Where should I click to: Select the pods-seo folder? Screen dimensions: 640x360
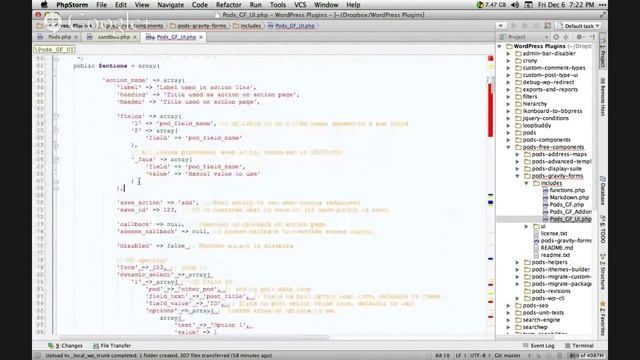tap(535, 305)
